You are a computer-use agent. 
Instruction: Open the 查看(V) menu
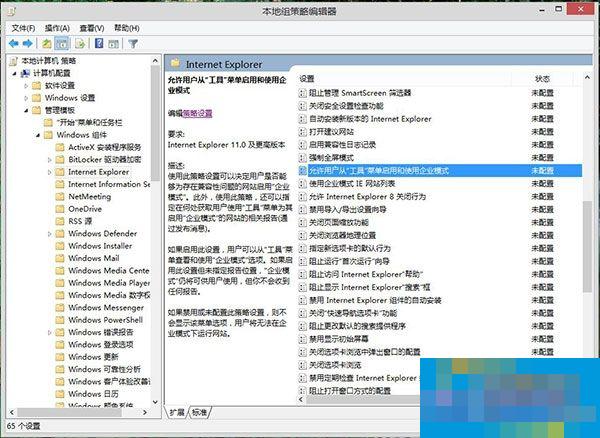click(92, 28)
